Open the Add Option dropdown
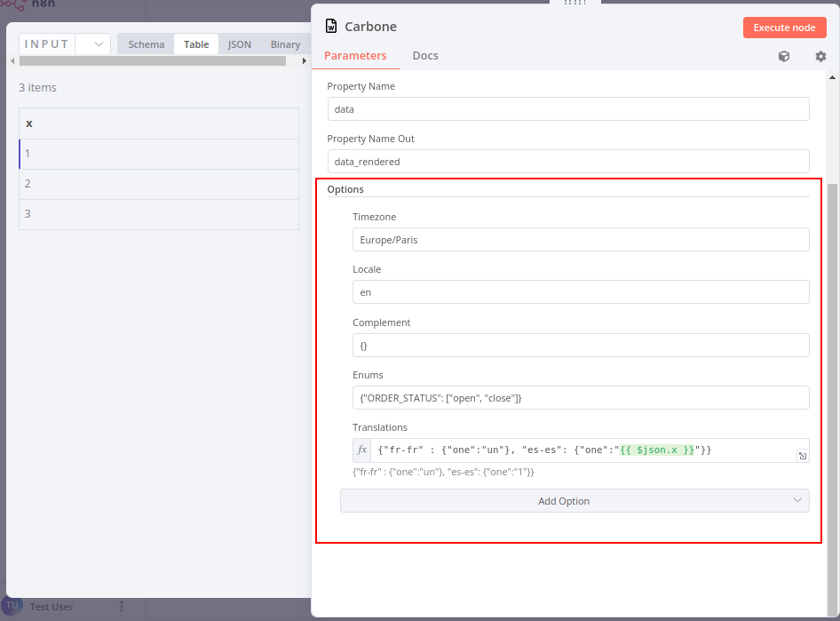 coord(575,500)
